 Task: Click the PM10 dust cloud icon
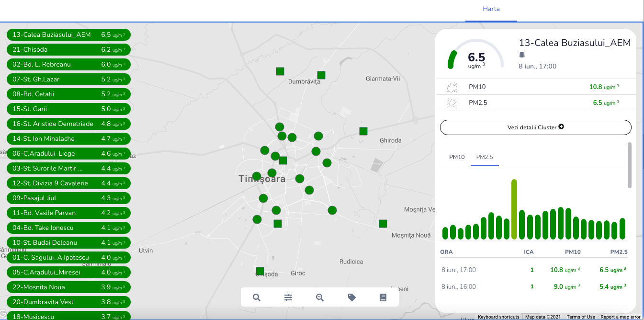[x=452, y=87]
